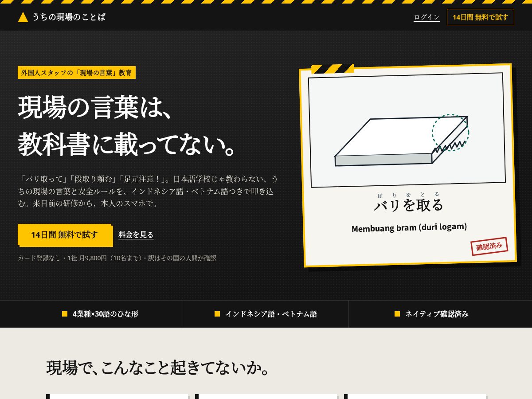The width and height of the screenshot is (532, 399).
Task: Click the ログイン link
Action: (x=426, y=17)
